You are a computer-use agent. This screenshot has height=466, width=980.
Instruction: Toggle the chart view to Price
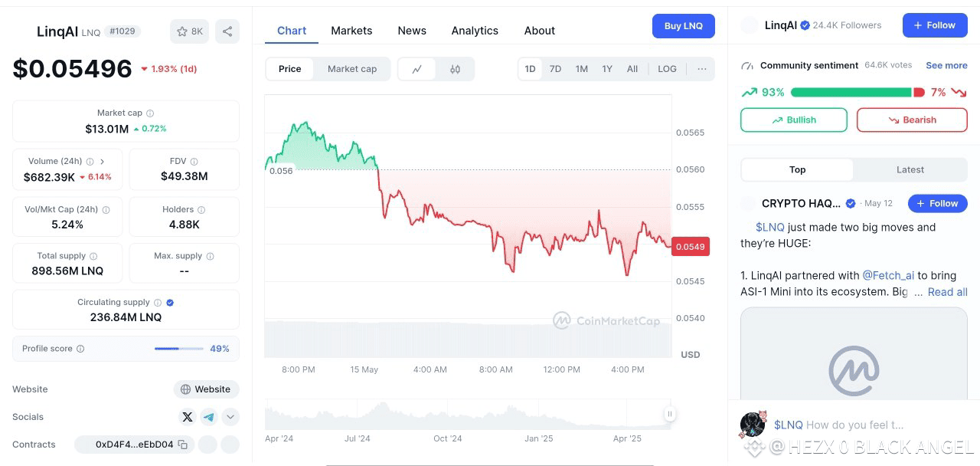[x=290, y=69]
